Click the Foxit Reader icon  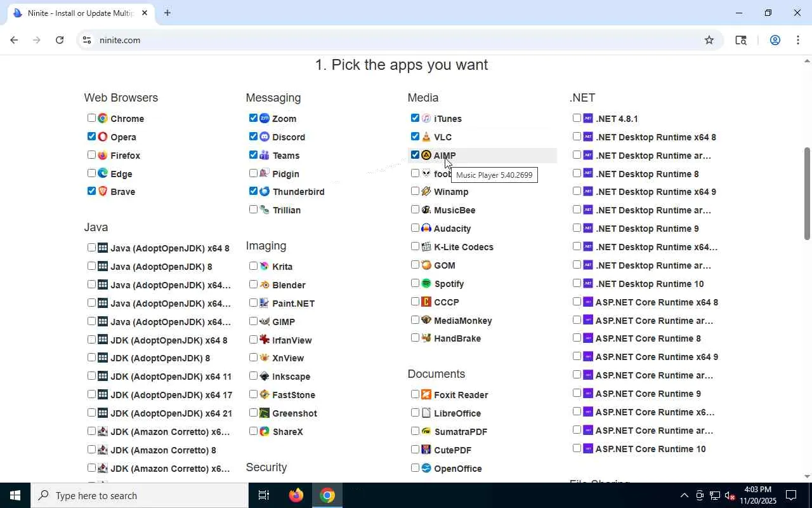[x=426, y=394]
